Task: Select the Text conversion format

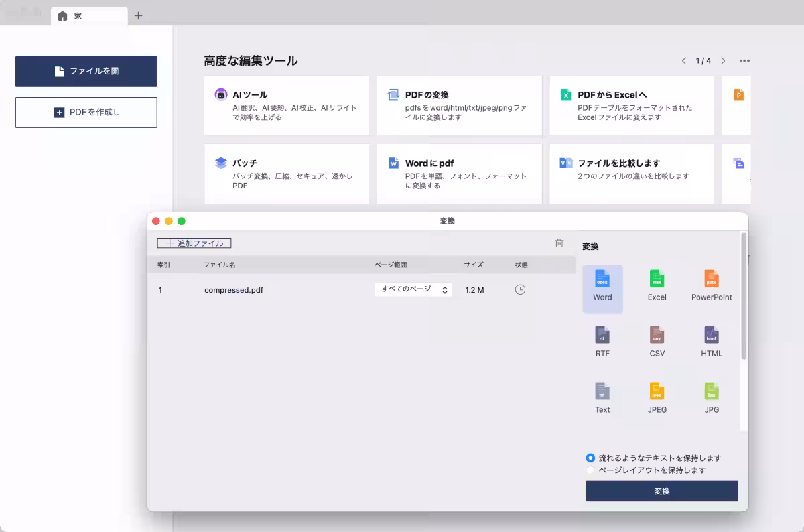Action: point(602,395)
